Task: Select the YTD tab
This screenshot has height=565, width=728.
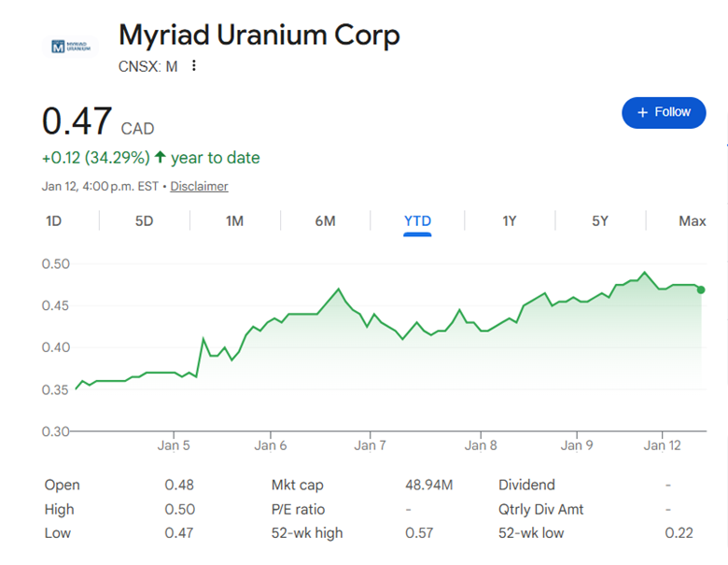Action: click(x=417, y=221)
